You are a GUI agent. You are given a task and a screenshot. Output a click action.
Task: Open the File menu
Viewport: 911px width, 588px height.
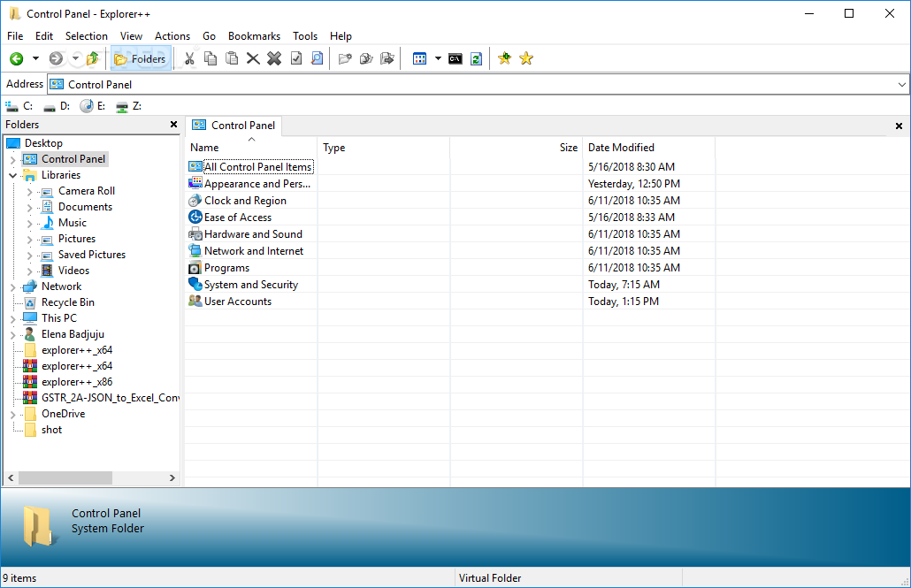15,36
